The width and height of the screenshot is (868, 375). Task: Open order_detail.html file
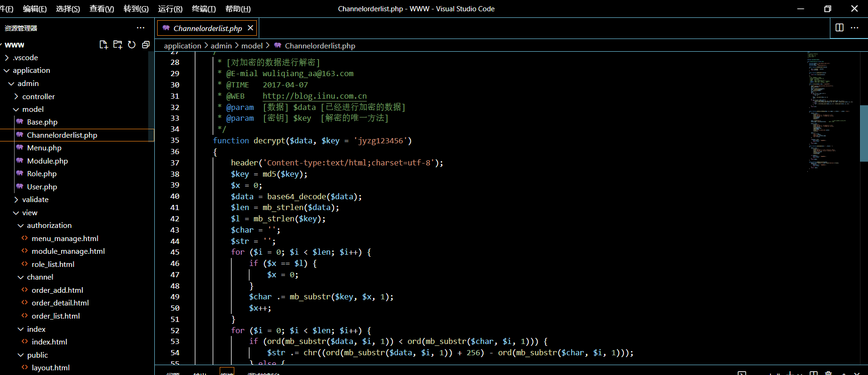point(60,303)
